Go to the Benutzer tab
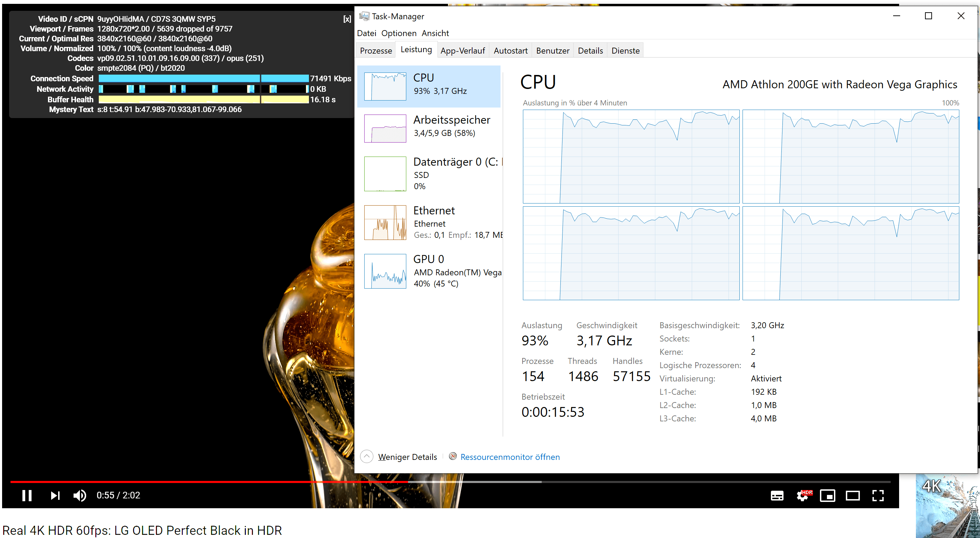Screen dimensions: 980x538 [x=552, y=50]
